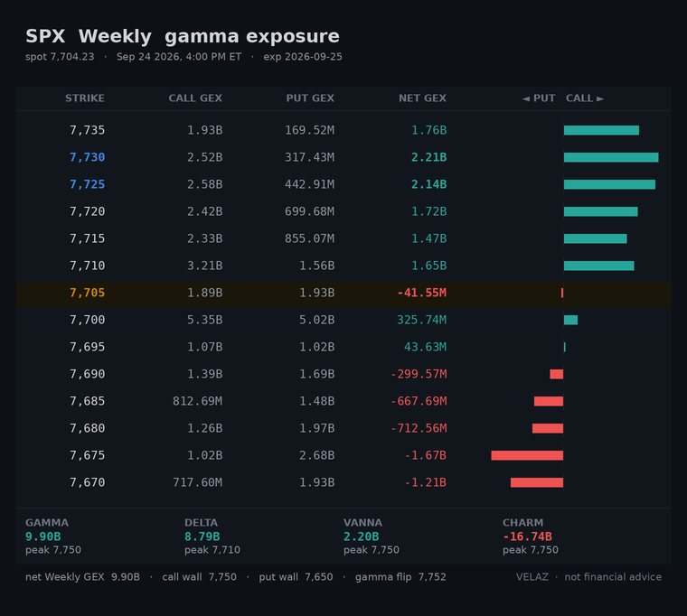Click 'gamma flip 7,752' in footer
Image resolution: width=687 pixels, height=616 pixels.
(400, 577)
